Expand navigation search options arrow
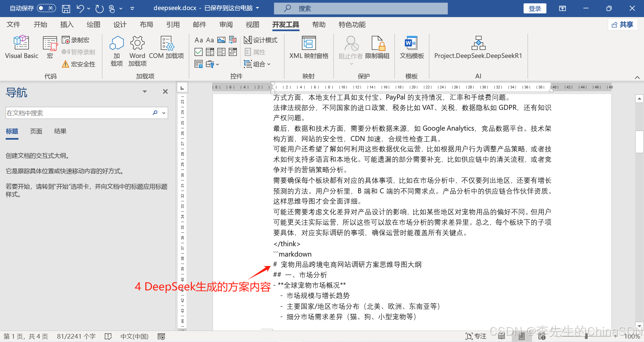 point(164,113)
